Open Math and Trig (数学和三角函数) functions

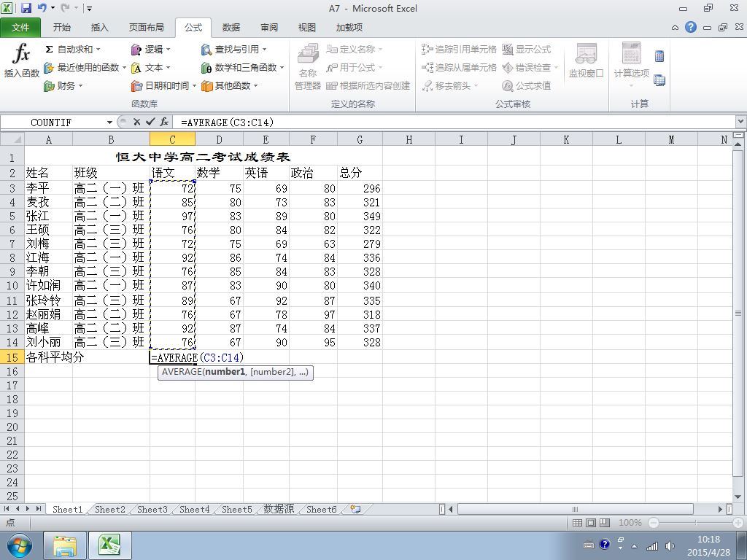(x=242, y=68)
